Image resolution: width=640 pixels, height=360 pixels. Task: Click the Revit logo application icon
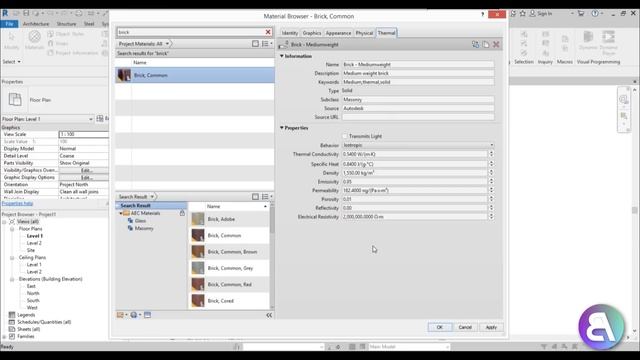[5, 13]
